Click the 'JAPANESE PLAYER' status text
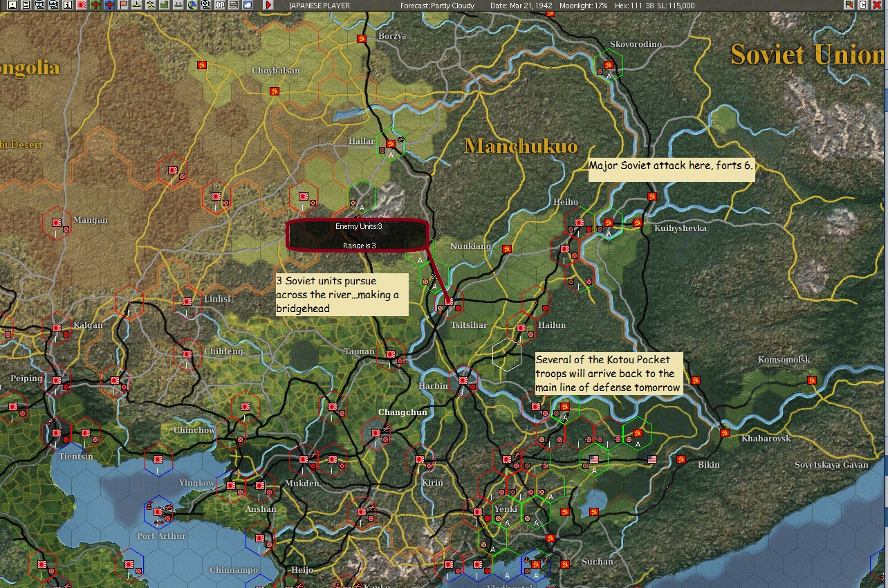This screenshot has height=588, width=888. 320,6
